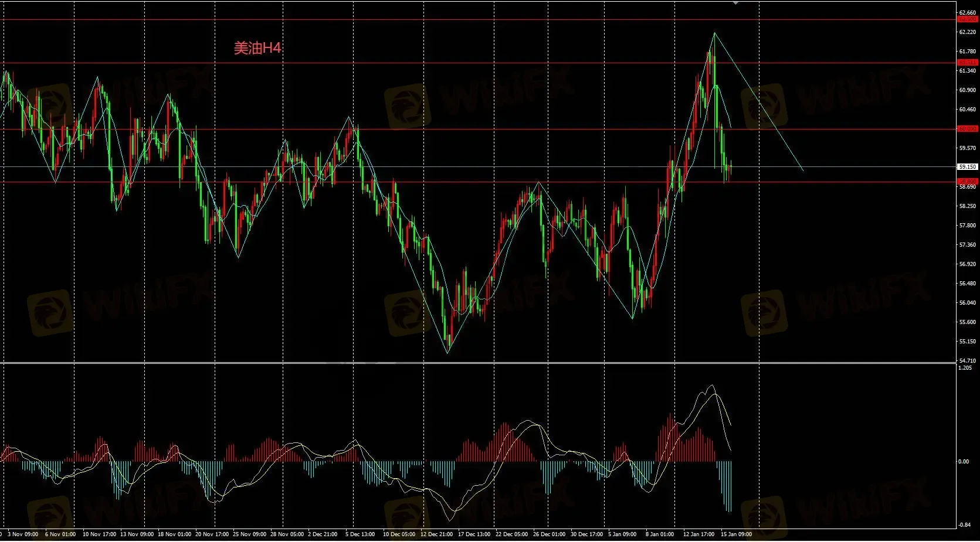Select the 62.500 red price level tag
The image size is (980, 542).
tap(967, 19)
